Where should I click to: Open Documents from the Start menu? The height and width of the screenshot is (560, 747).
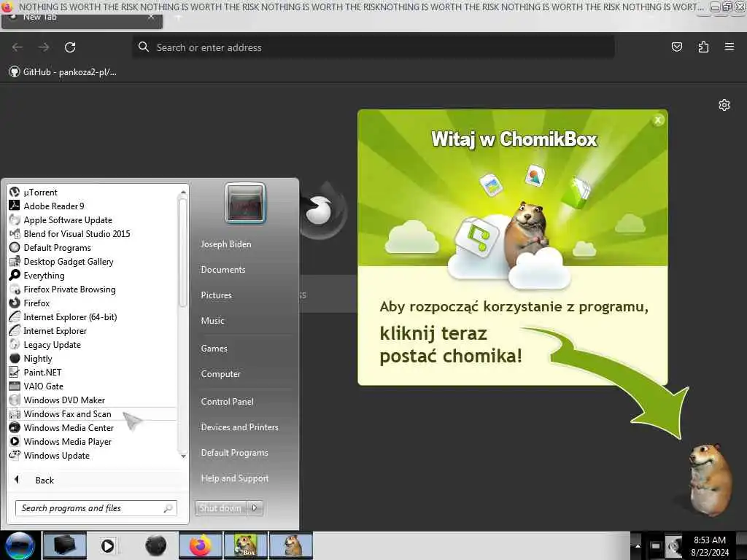[223, 270]
